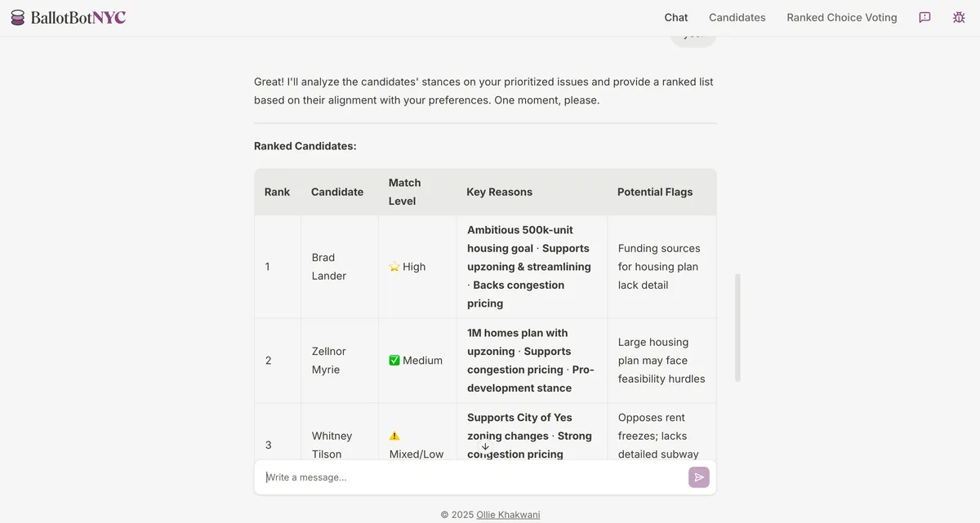
Task: Click rank number 2 cell
Action: 278,361
